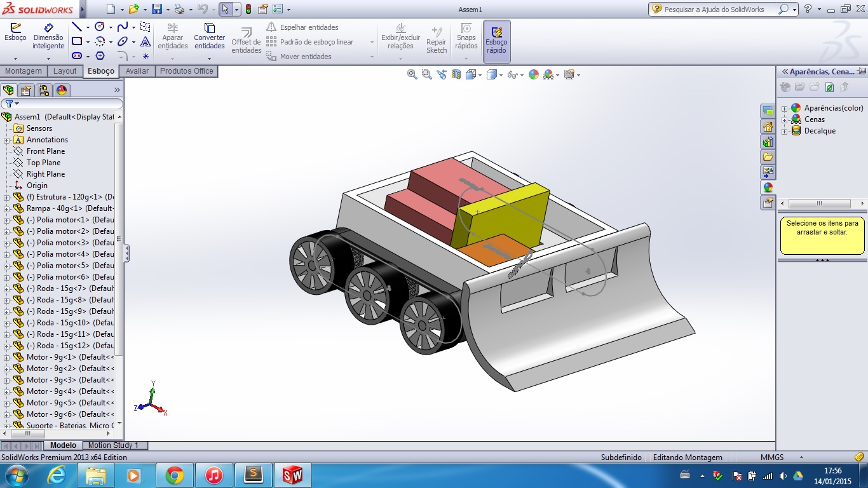Open the DisplayManager tab icon in feature tree

[62, 90]
